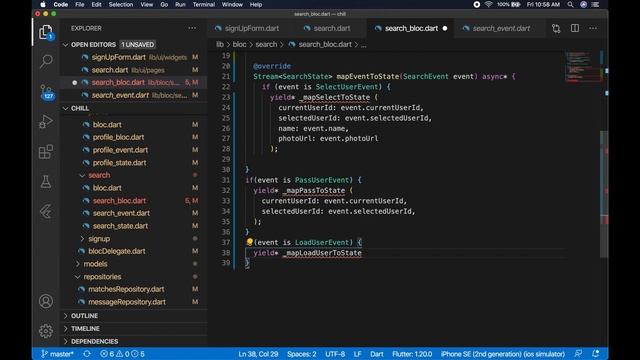Click the bloc breadcrumb segment

click(240, 44)
